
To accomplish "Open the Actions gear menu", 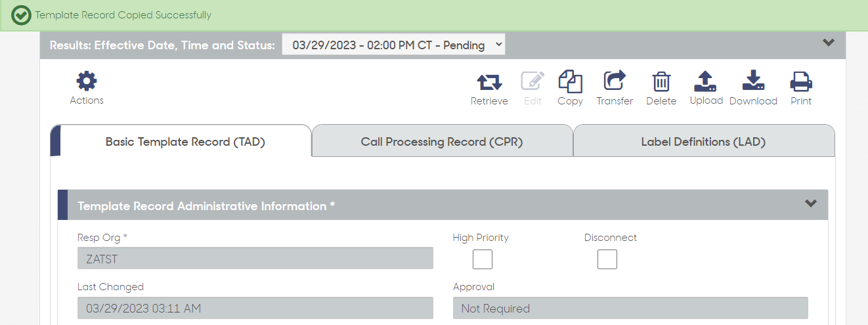I will click(x=87, y=81).
